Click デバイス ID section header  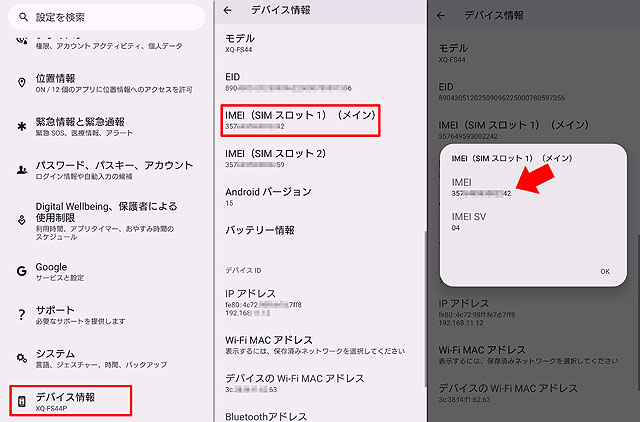[x=243, y=270]
